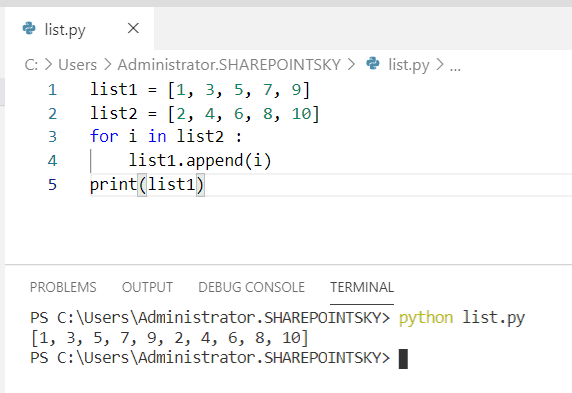Click line number 3 in gutter
Screen dimensions: 572x393
click(x=53, y=137)
